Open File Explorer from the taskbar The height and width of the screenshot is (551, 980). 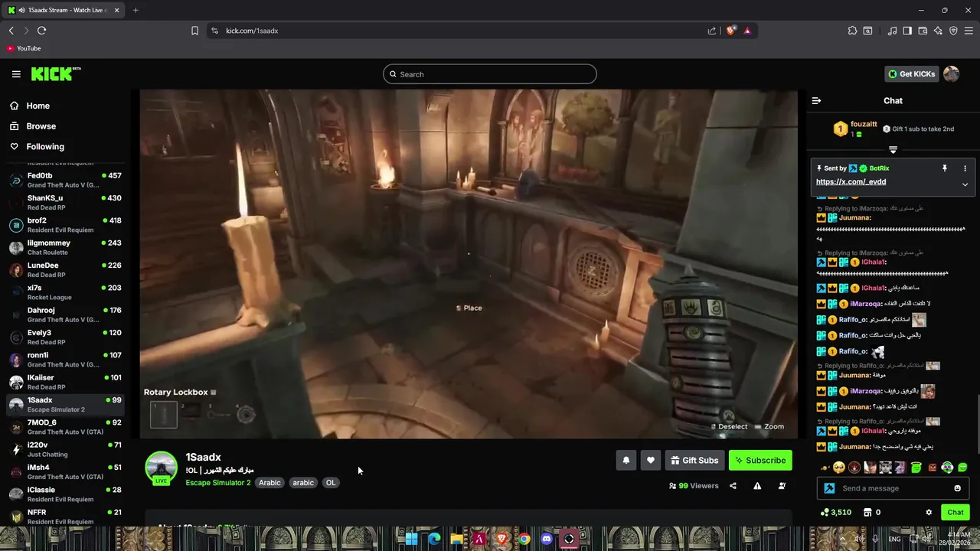point(457,539)
